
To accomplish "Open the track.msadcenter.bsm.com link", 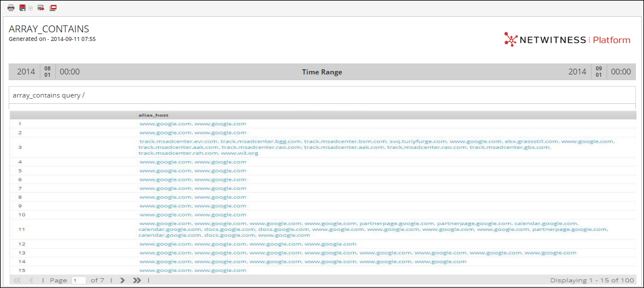I will pos(345,141).
